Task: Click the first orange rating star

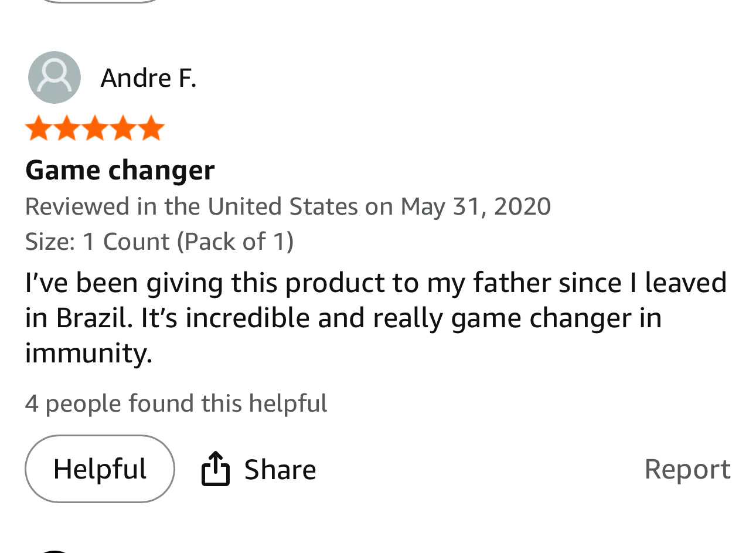Action: click(38, 128)
